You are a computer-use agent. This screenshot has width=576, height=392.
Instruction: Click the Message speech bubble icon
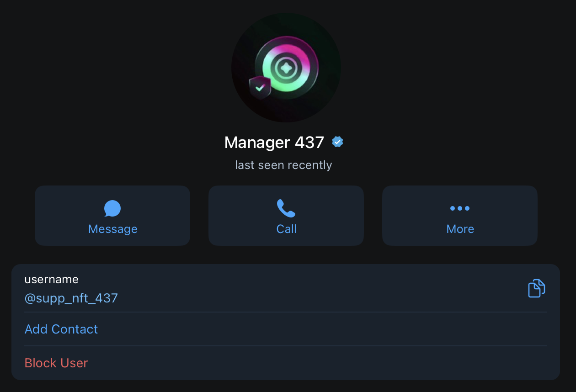click(x=112, y=208)
